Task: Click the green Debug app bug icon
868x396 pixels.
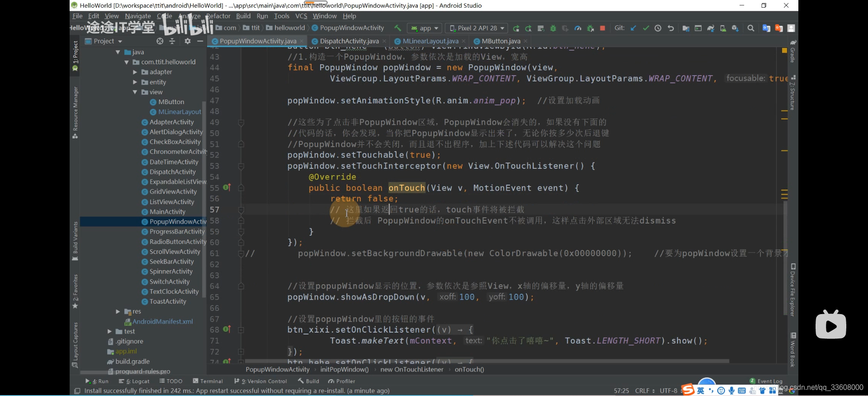Action: [x=553, y=28]
